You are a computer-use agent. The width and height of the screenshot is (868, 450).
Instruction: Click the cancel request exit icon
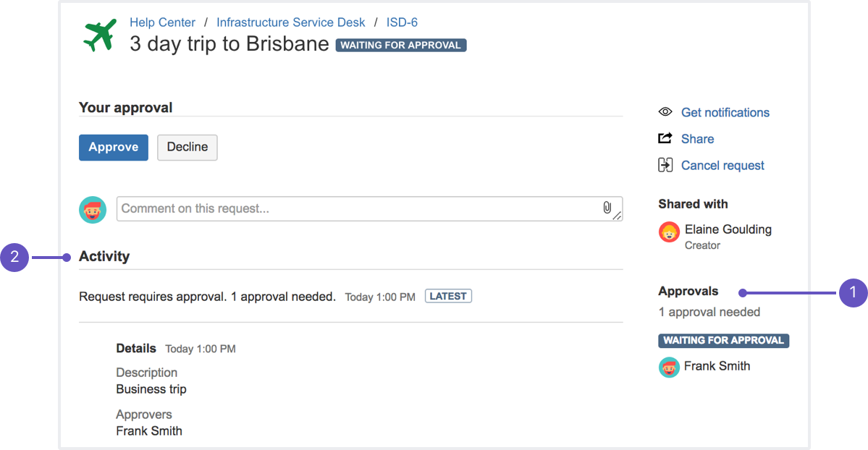665,165
